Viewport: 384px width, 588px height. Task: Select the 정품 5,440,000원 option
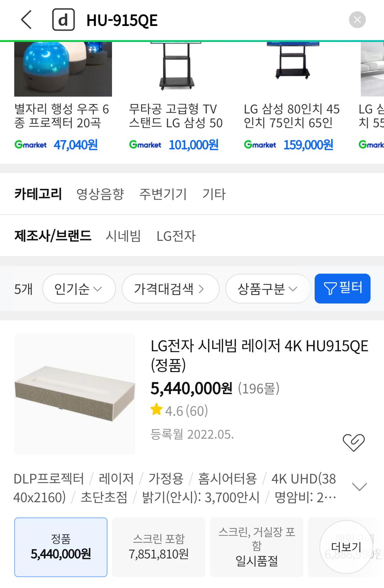click(x=61, y=547)
